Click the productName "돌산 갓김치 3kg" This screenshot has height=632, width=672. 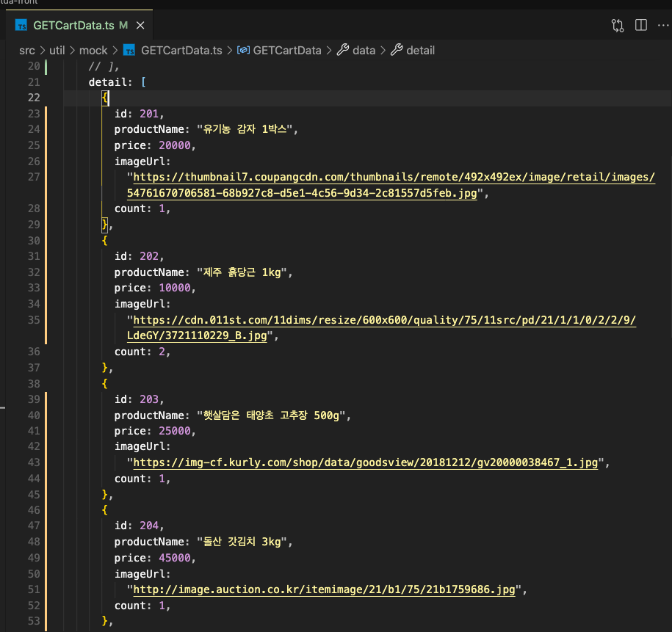pos(242,542)
